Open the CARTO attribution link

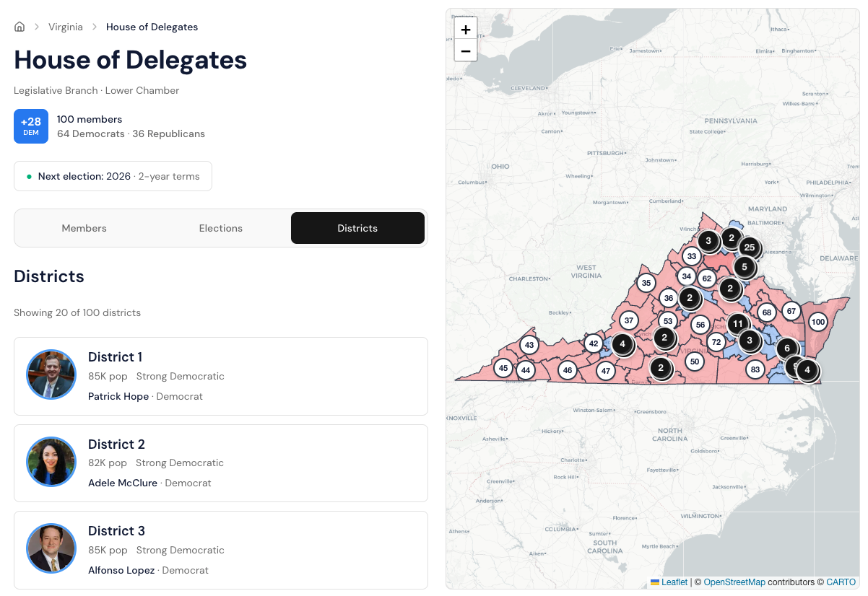[x=841, y=582]
